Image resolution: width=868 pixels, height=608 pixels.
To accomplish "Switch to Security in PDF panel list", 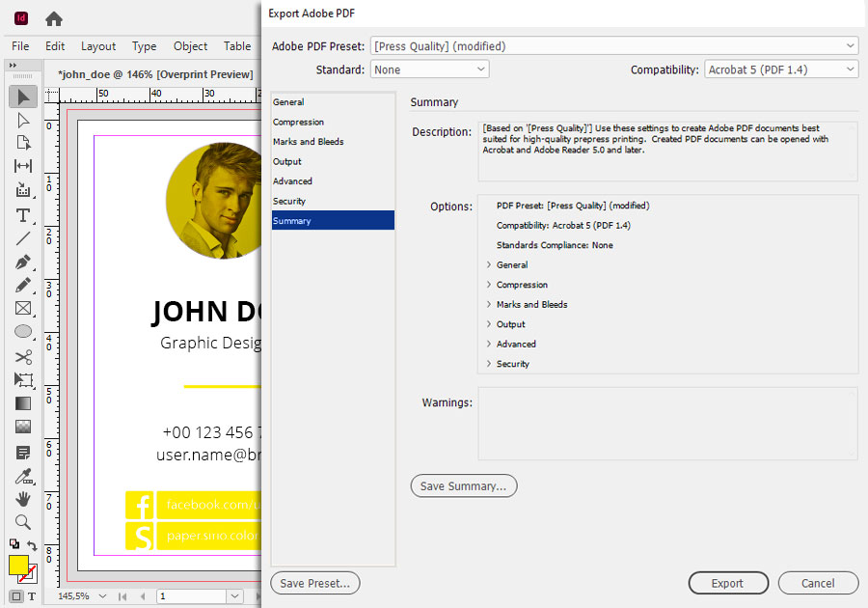I will coord(333,201).
